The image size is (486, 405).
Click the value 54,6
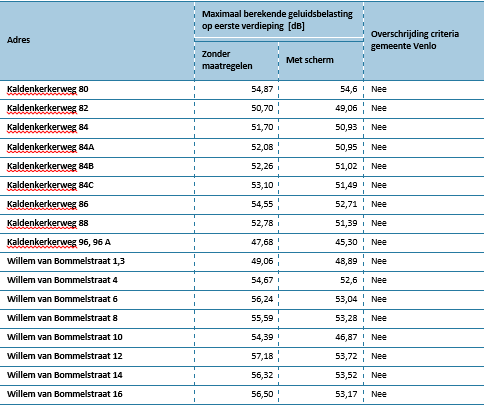348,89
